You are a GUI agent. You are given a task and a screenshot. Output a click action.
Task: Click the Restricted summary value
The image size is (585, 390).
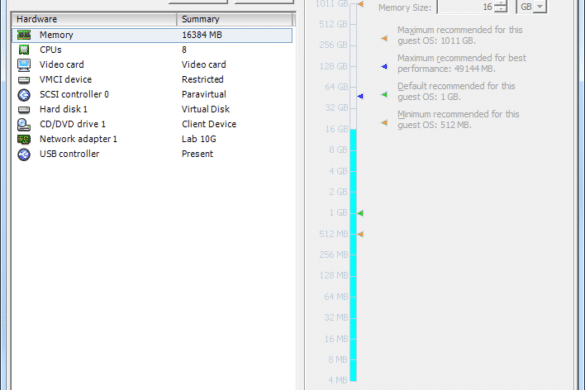point(202,80)
